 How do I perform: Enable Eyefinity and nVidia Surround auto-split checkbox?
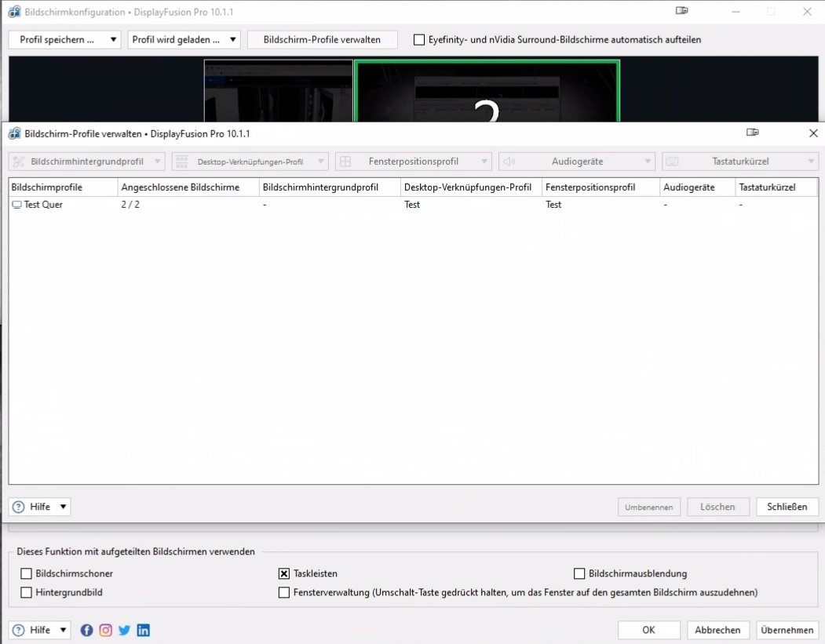419,39
